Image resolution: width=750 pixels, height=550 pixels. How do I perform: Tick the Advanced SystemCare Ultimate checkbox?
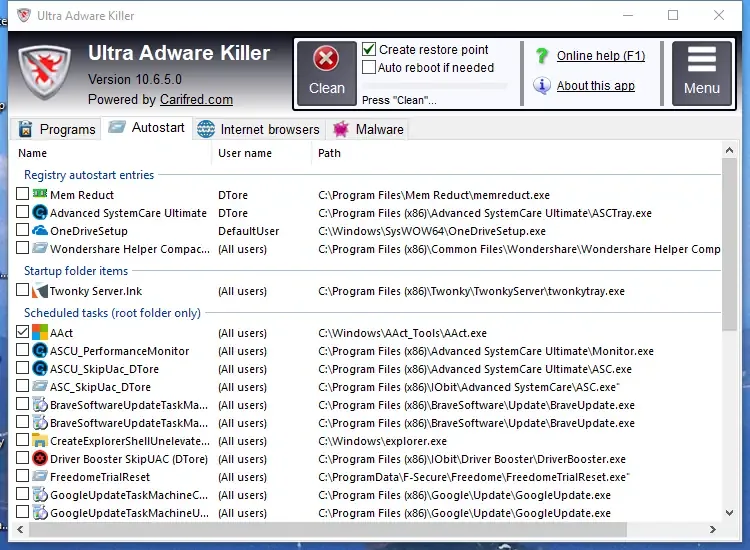[x=22, y=211]
